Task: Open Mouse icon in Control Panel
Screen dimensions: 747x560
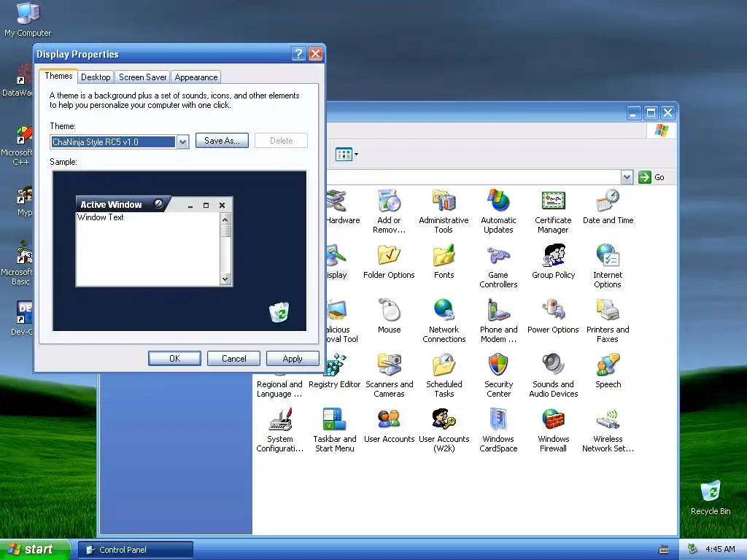Action: (390, 311)
